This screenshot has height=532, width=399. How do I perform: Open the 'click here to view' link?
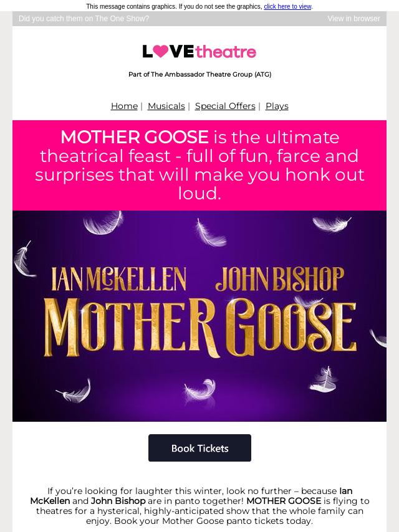click(287, 6)
